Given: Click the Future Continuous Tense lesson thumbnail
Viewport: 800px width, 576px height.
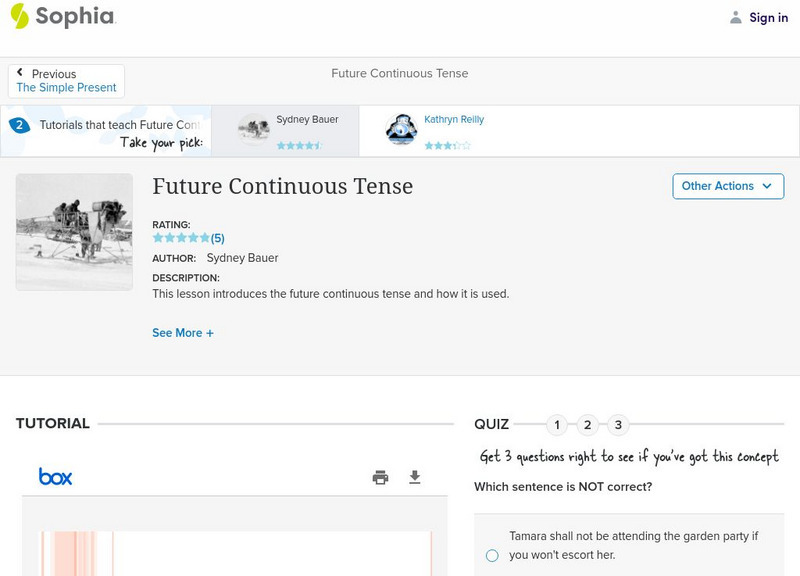Looking at the screenshot, I should [x=74, y=232].
